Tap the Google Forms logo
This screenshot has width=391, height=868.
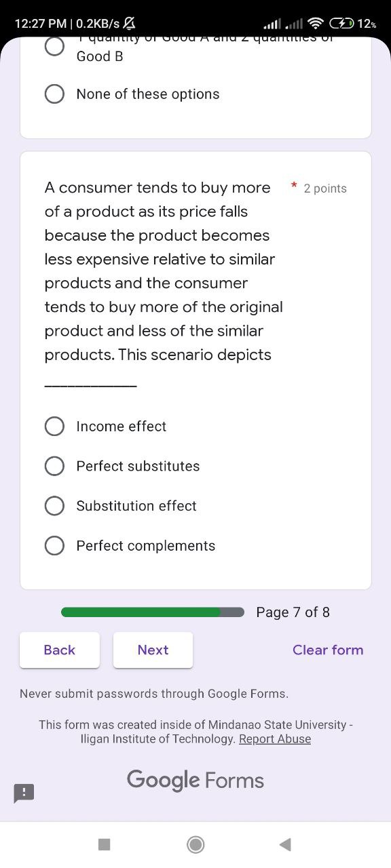195,780
